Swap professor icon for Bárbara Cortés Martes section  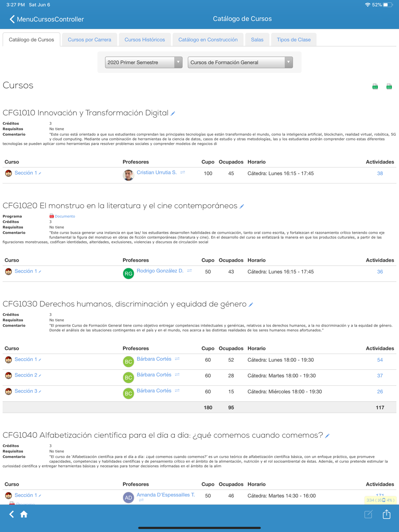click(x=177, y=375)
